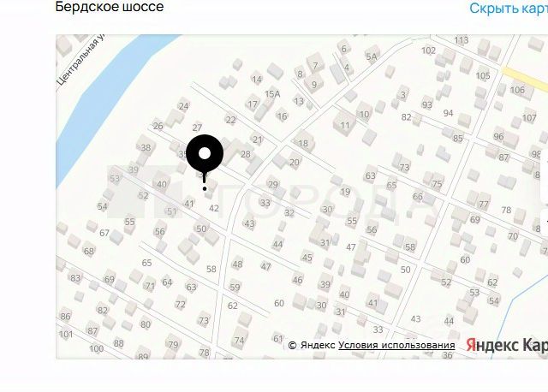Select building labeled 38
This screenshot has width=548, height=392.
[146, 147]
